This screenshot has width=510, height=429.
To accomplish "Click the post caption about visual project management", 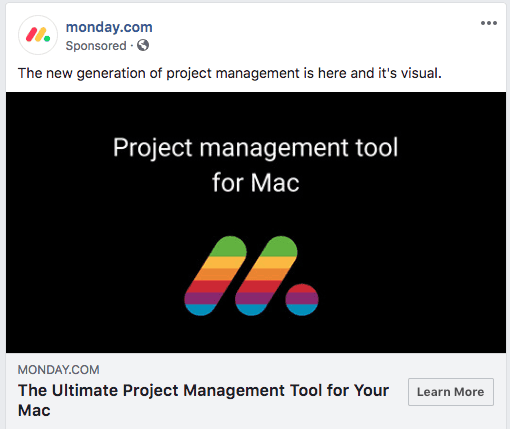I will click(x=230, y=73).
